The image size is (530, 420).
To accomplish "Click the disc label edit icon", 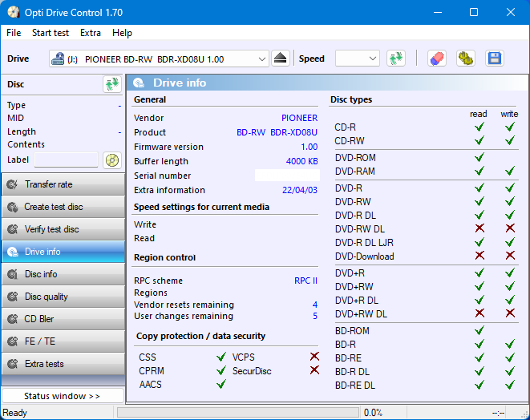I will [x=111, y=160].
